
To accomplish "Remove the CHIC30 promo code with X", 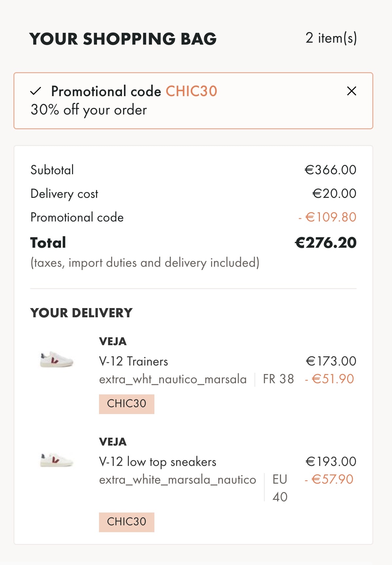I will pyautogui.click(x=351, y=91).
